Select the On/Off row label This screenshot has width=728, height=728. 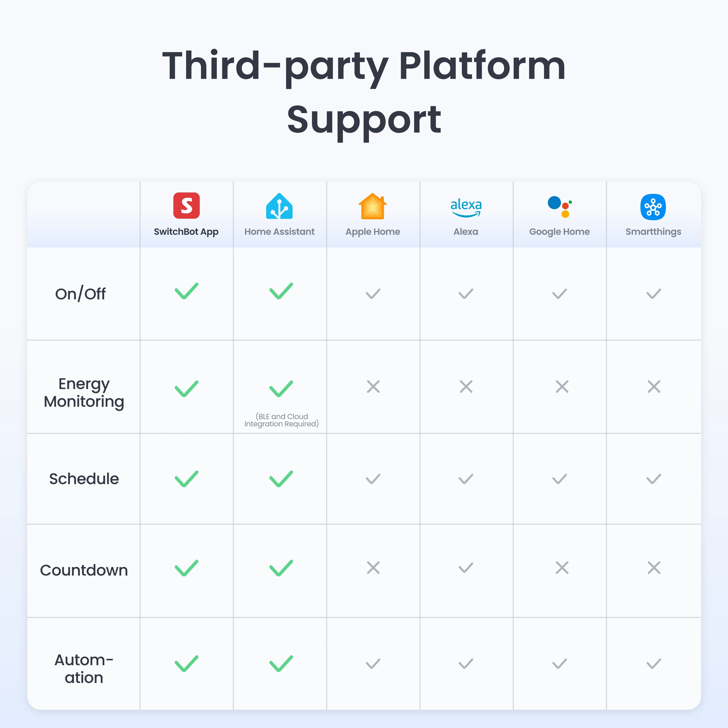point(80,294)
